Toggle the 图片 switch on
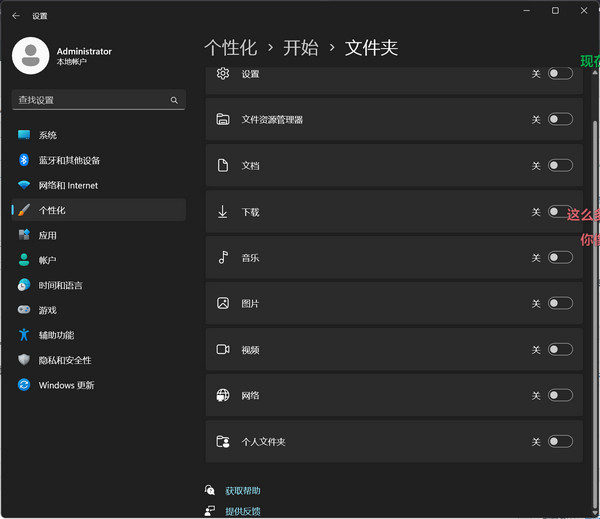Viewport: 600px width, 519px height. coord(560,303)
